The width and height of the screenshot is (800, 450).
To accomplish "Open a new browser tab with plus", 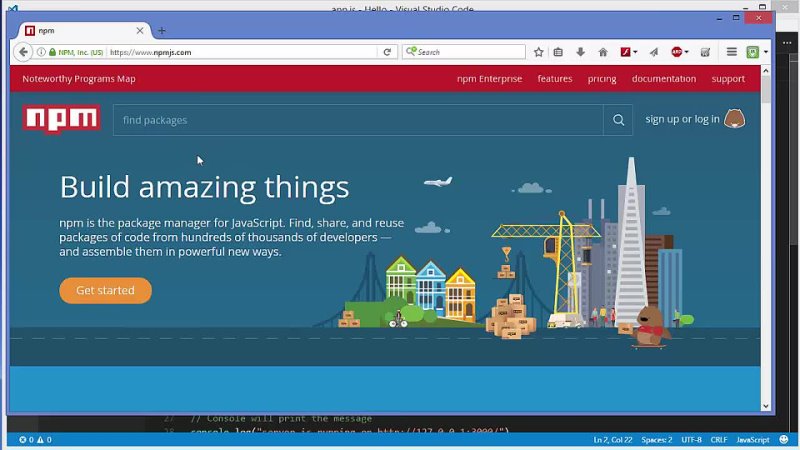I will coord(162,31).
